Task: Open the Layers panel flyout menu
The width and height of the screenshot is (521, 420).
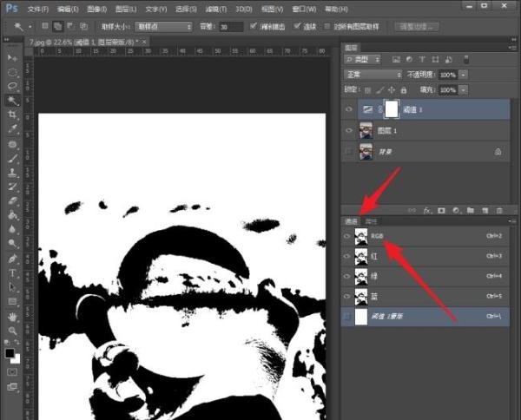Action: tap(512, 48)
